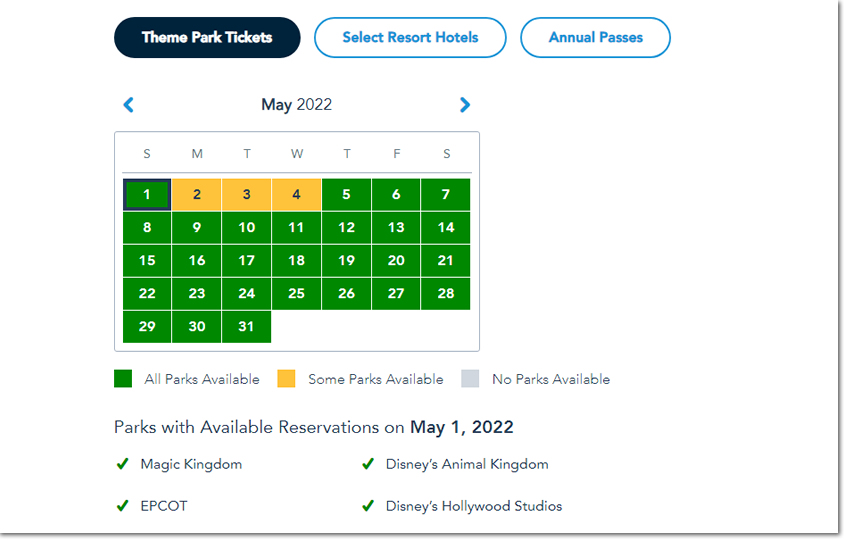This screenshot has width=845, height=540.
Task: Click Disney's Hollywood Studios checkmark icon
Action: 368,506
